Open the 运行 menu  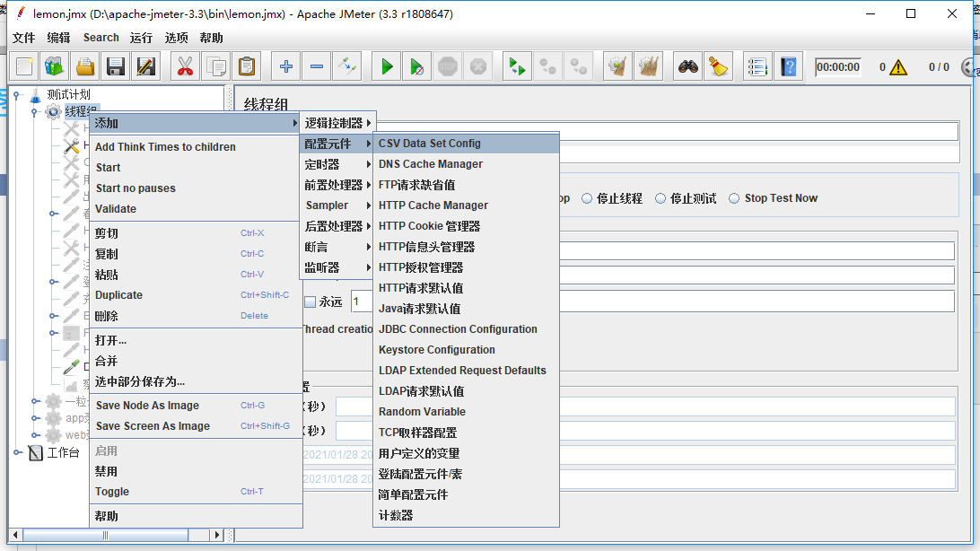141,38
